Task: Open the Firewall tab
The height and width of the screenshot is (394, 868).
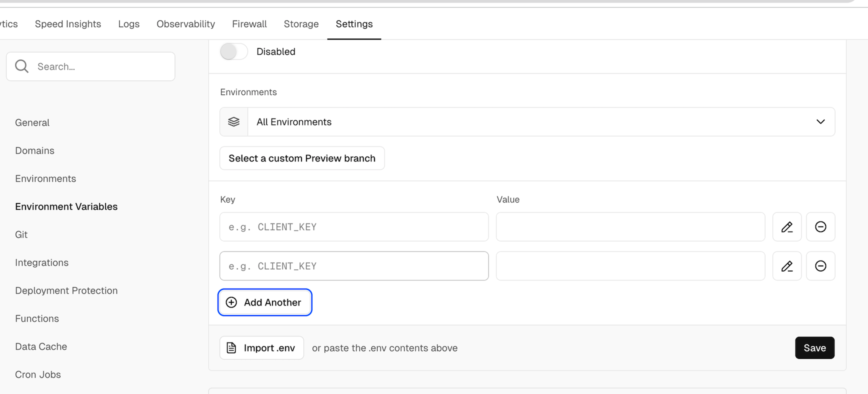Action: [x=249, y=24]
